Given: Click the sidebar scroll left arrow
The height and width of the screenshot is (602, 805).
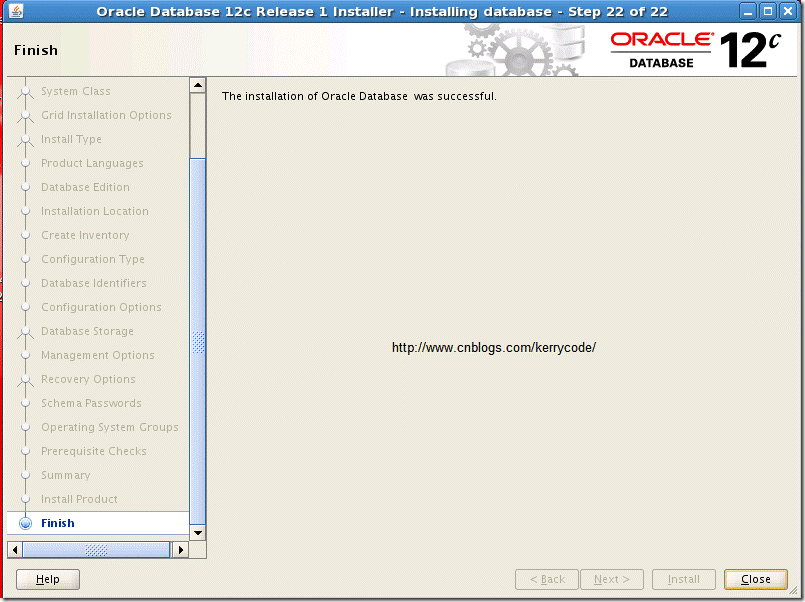Looking at the screenshot, I should (15, 550).
